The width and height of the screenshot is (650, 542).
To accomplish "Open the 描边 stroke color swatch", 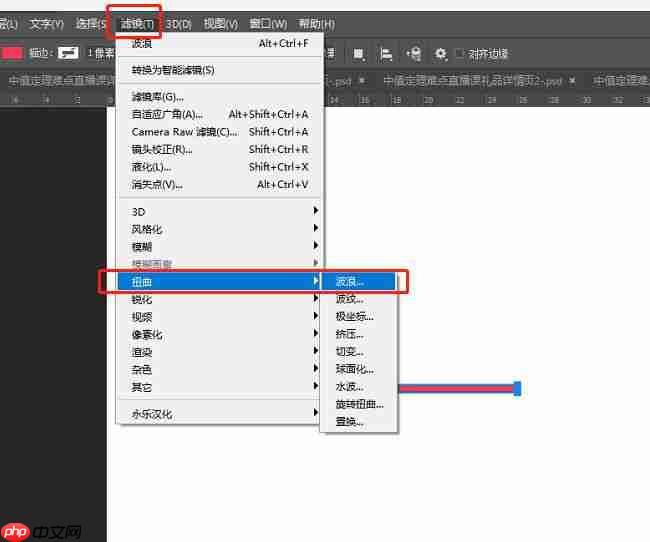I will click(68, 53).
